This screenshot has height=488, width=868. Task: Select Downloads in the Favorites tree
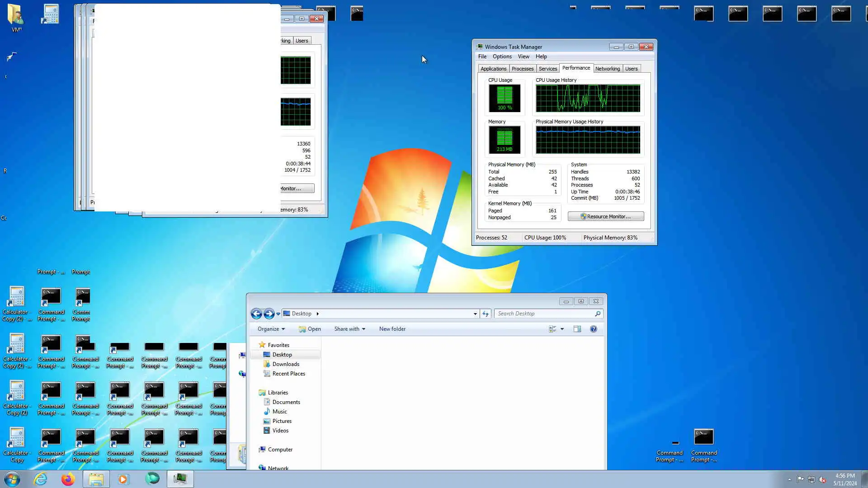(x=285, y=364)
